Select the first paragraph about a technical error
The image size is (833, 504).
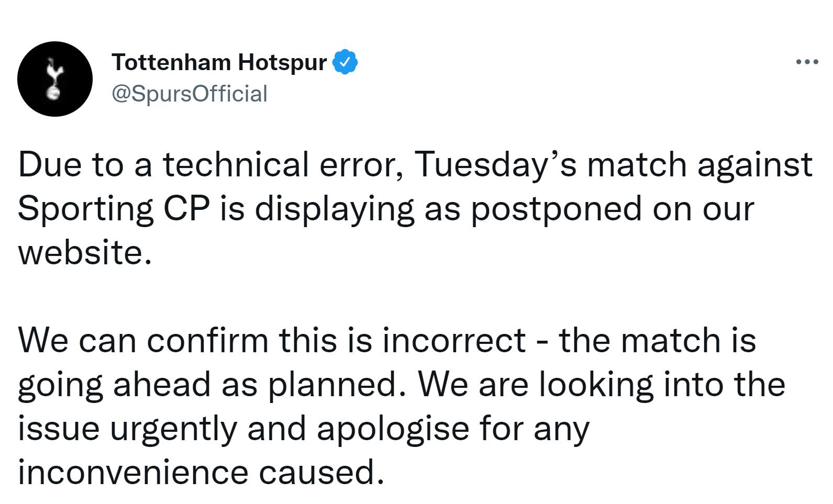415,208
